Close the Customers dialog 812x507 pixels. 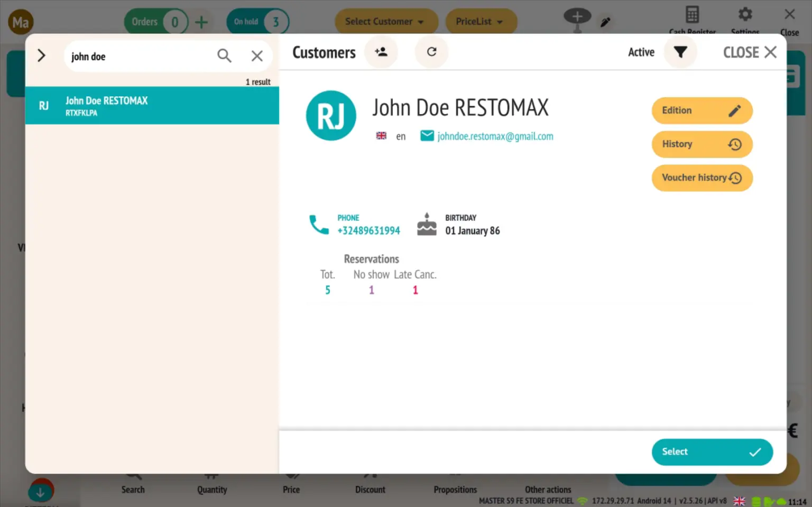click(x=750, y=52)
